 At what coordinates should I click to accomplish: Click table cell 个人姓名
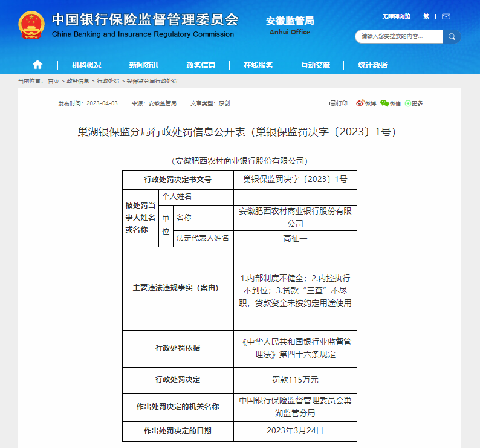click(x=196, y=197)
